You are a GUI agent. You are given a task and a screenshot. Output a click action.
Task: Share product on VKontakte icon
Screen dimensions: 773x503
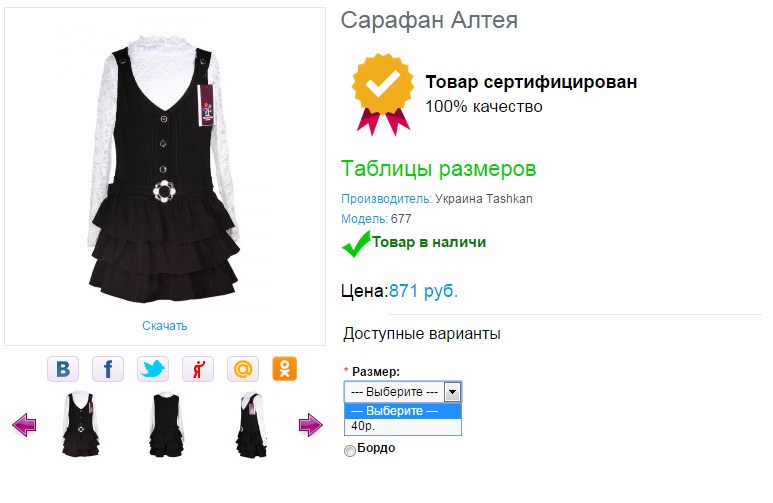(63, 369)
